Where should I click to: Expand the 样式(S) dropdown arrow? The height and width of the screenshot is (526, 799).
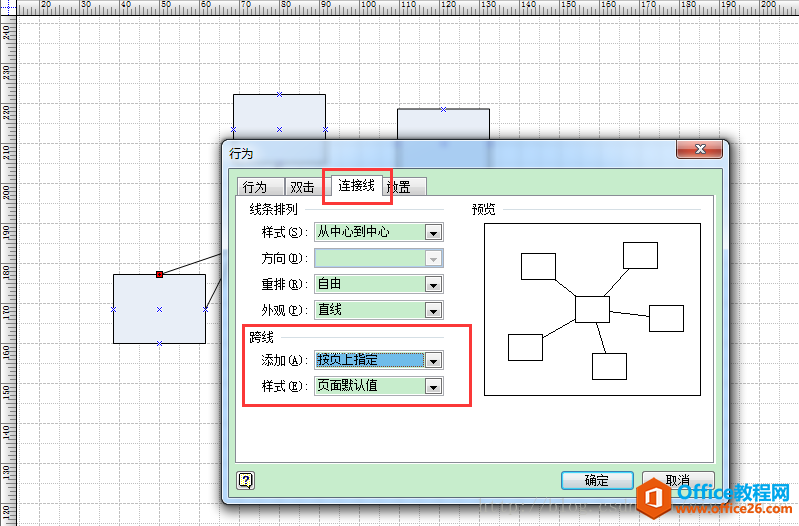coord(433,233)
